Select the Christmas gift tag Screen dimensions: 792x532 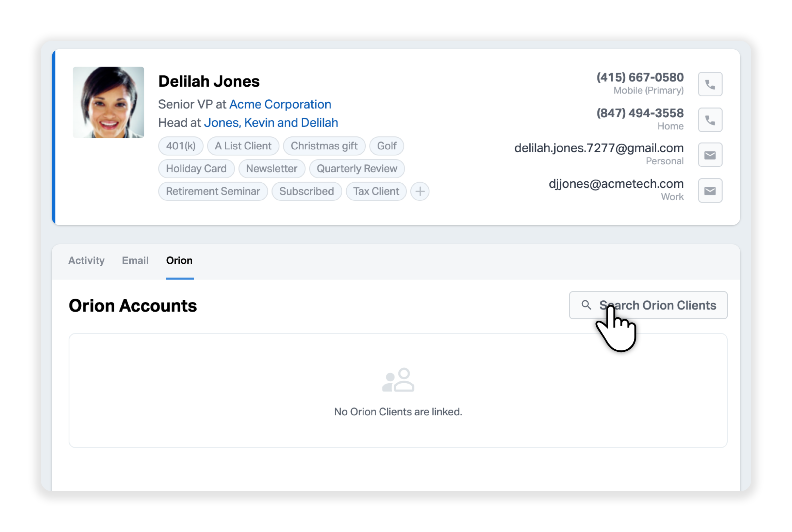(324, 146)
